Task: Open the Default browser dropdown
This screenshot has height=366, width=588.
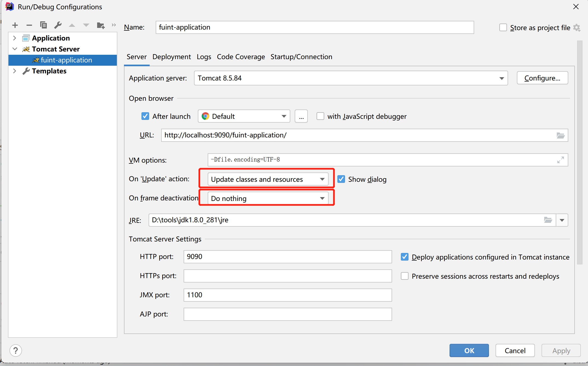Action: tap(244, 116)
